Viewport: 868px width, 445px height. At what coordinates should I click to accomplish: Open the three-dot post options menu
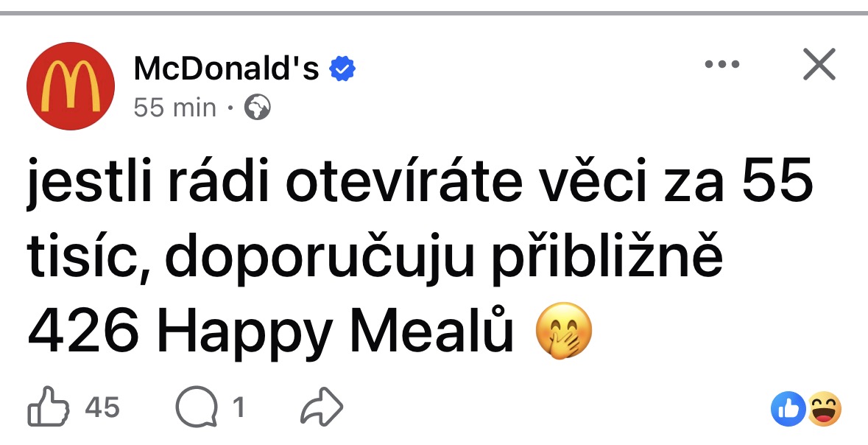click(721, 64)
